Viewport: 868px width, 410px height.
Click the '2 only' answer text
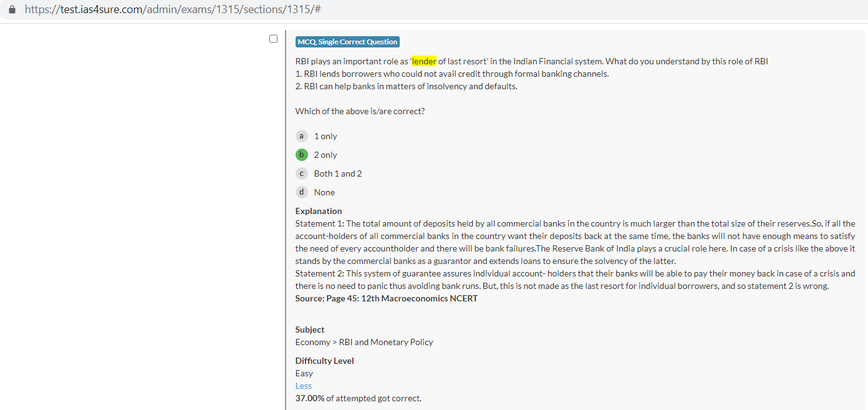[x=325, y=155]
